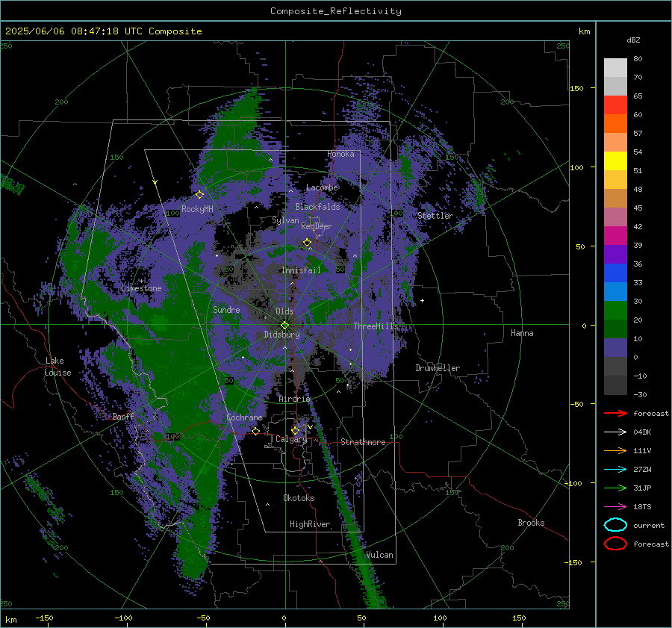Viewport: 672px width, 628px height.
Task: Click the white 04DK arrow icon
Action: coord(615,432)
